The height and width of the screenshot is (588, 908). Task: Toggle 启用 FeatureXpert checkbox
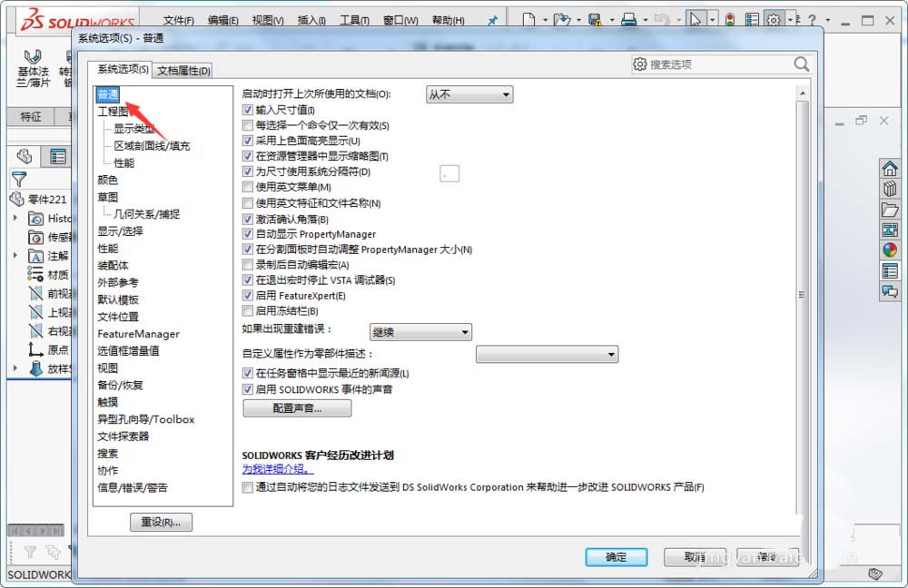pyautogui.click(x=248, y=295)
